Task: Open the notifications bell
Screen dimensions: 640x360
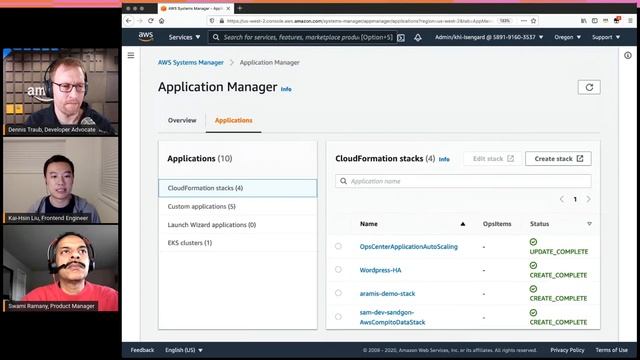Action: point(418,38)
